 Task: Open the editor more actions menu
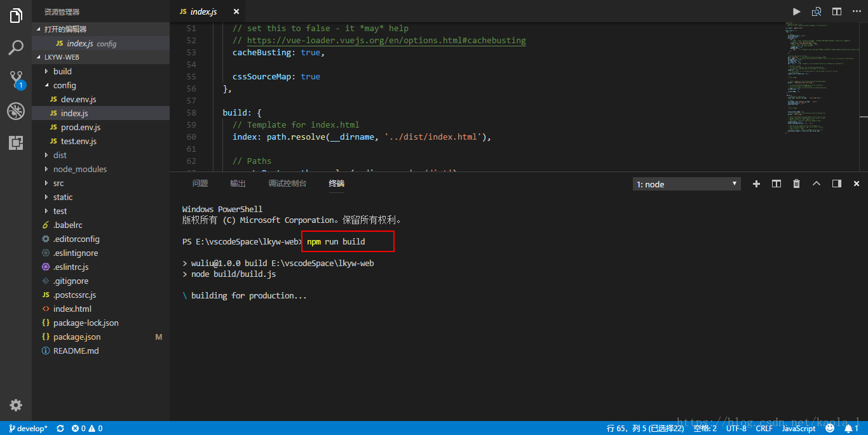pos(857,11)
